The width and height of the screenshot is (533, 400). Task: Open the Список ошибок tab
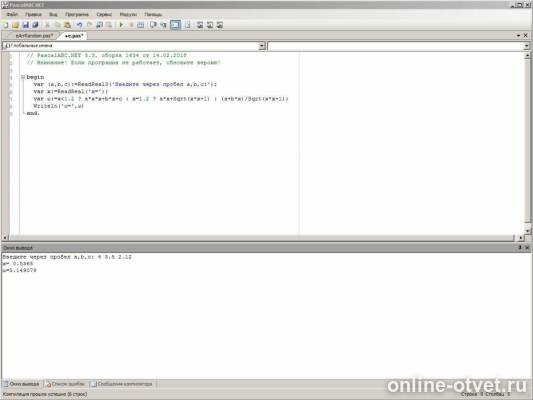click(x=66, y=384)
